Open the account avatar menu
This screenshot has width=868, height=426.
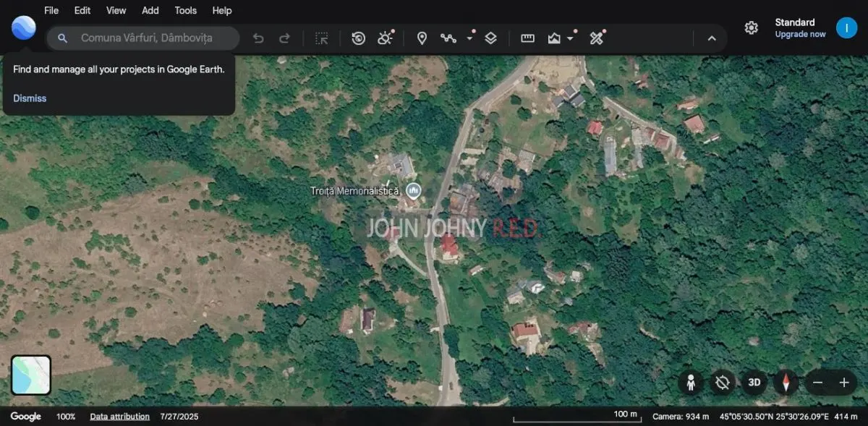click(846, 27)
